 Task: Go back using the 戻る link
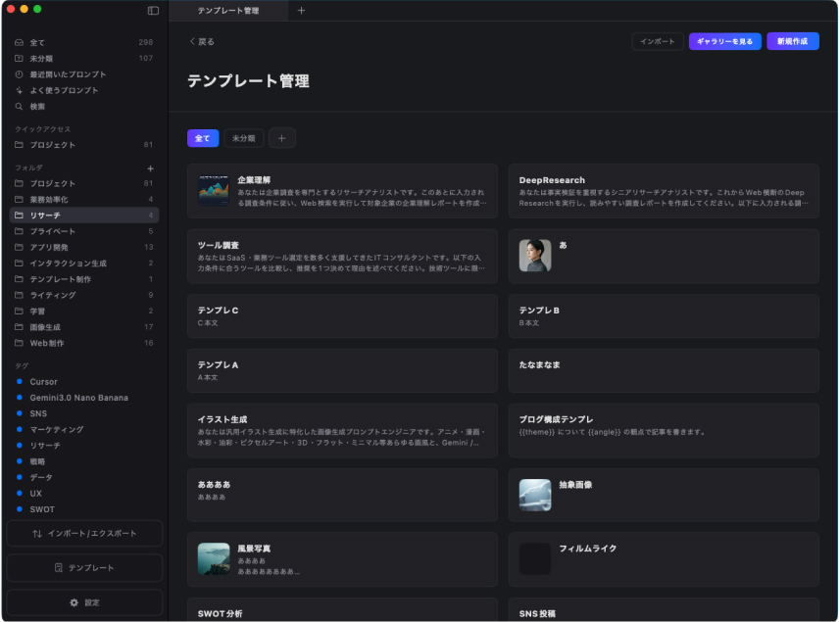(202, 42)
